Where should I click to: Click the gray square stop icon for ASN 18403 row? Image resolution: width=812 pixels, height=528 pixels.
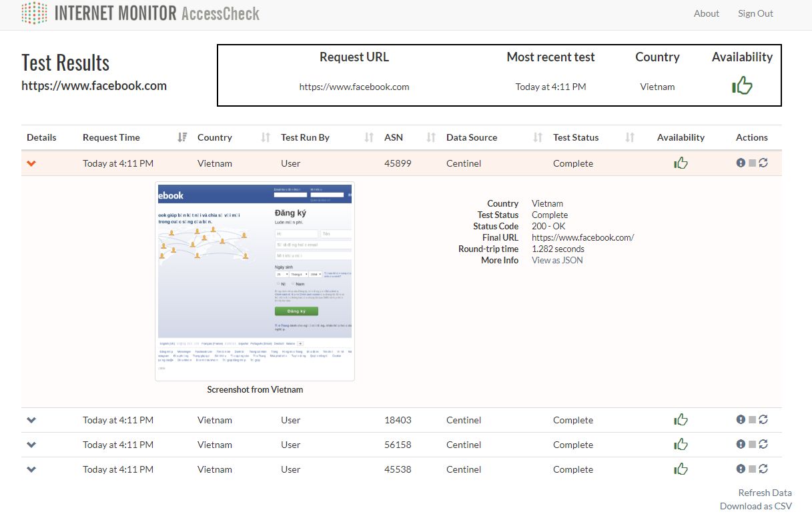753,420
